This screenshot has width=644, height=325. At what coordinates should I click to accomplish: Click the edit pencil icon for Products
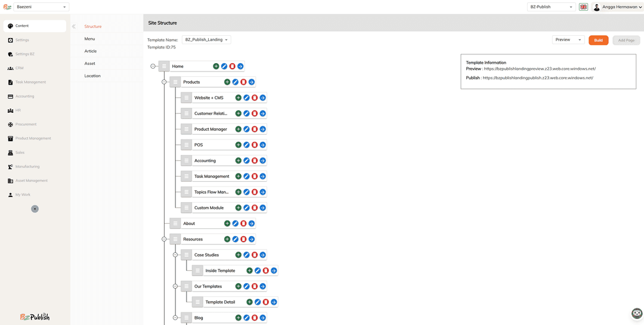click(x=236, y=82)
